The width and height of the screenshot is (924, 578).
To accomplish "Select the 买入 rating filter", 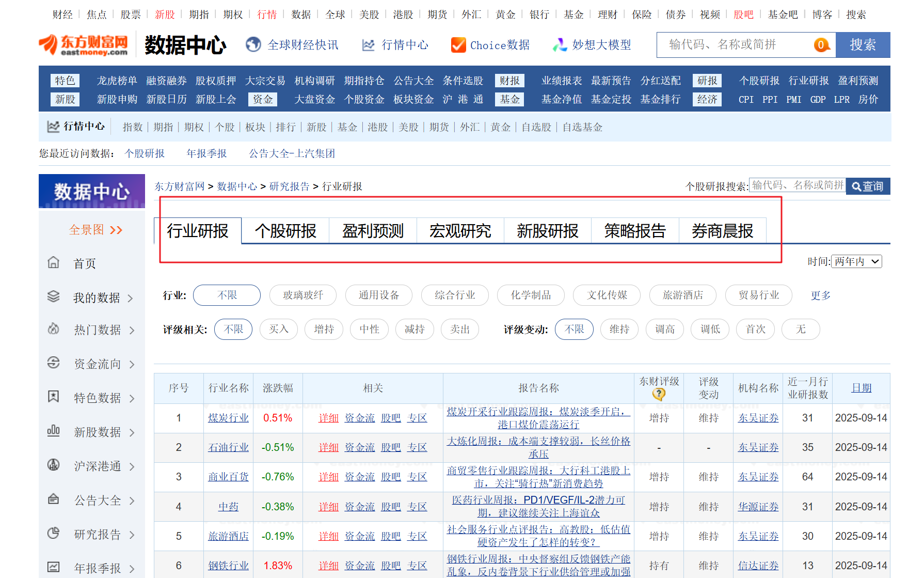I will coord(279,329).
